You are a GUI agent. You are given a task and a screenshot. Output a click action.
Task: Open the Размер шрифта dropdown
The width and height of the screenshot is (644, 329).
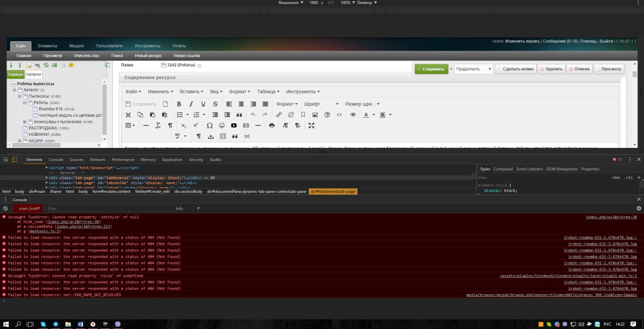[x=362, y=104]
